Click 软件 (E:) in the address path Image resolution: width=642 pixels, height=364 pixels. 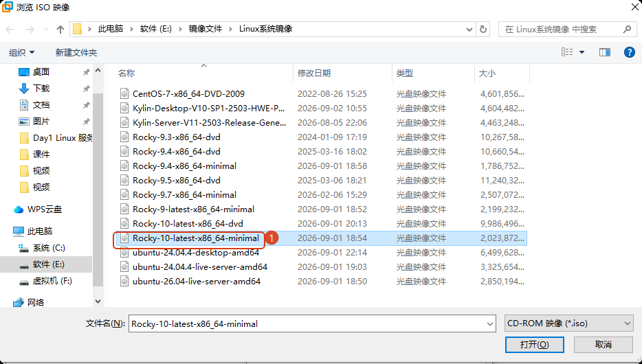pos(156,29)
